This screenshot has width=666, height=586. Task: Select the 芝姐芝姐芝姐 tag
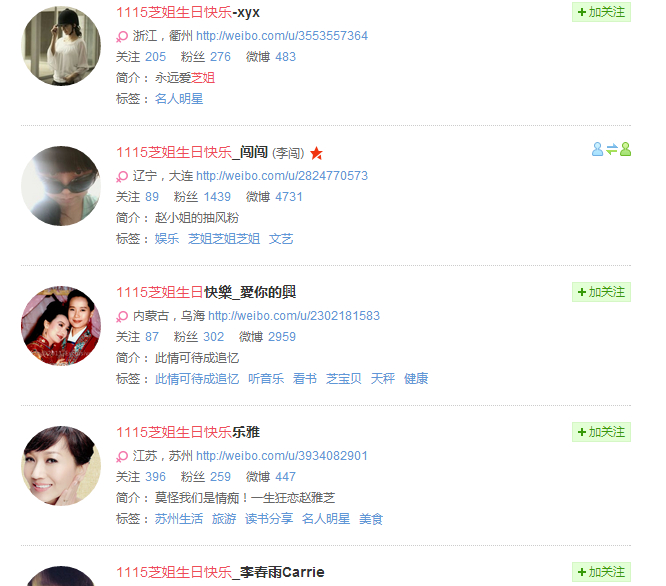[224, 239]
